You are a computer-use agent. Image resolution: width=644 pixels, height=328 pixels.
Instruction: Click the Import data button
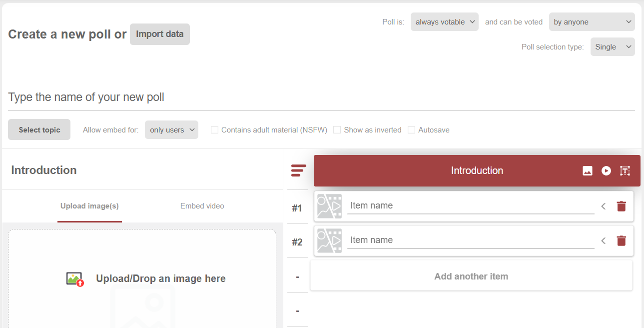(x=160, y=34)
